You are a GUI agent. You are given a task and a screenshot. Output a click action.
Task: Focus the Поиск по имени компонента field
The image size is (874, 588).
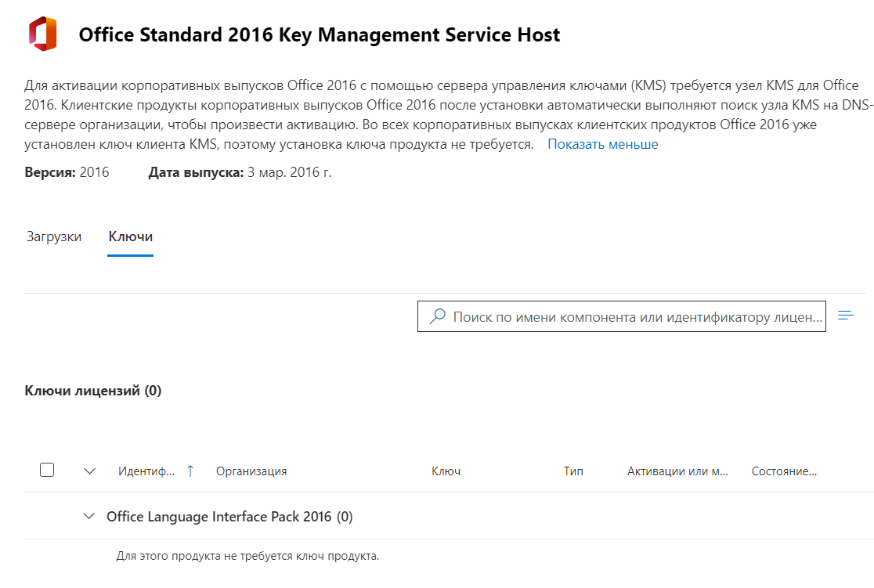click(636, 317)
